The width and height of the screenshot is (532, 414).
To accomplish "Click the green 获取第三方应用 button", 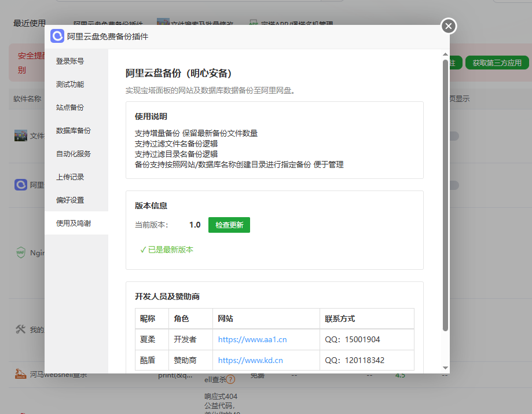I will 497,62.
